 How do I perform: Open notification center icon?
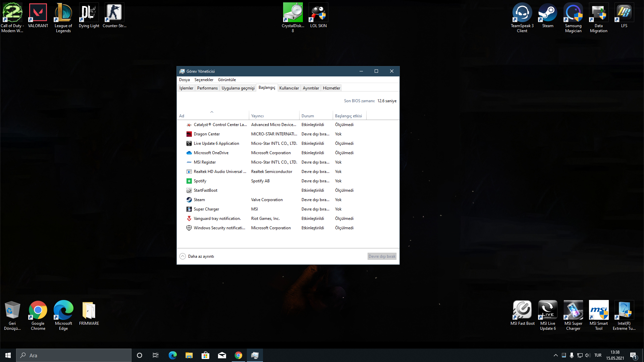(x=633, y=356)
